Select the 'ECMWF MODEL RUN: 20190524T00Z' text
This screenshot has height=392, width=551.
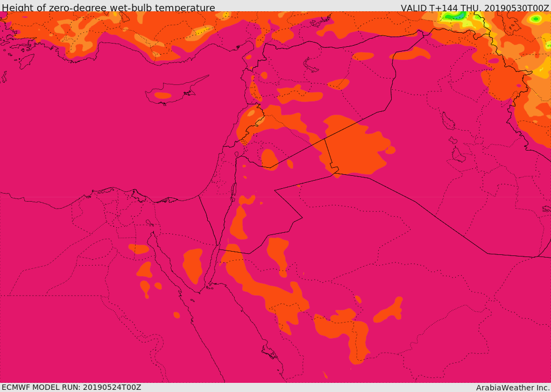click(x=72, y=387)
